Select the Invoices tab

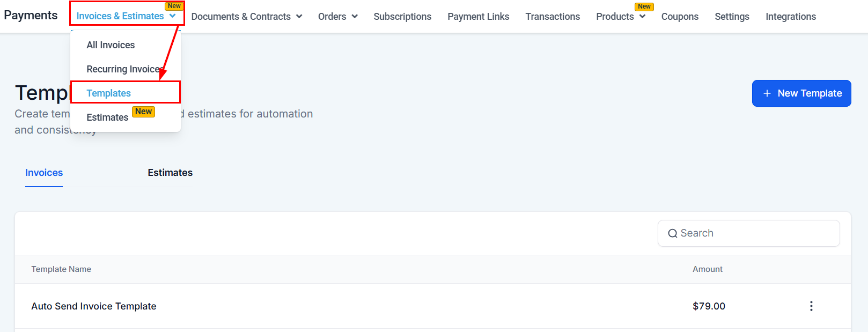44,173
